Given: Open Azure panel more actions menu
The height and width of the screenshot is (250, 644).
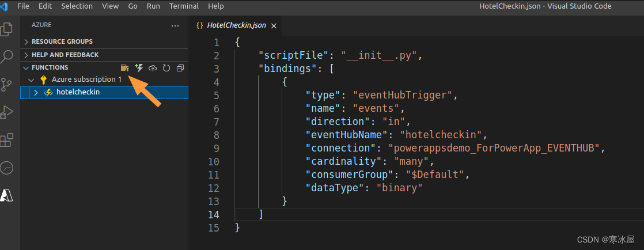Looking at the screenshot, I should 175,25.
